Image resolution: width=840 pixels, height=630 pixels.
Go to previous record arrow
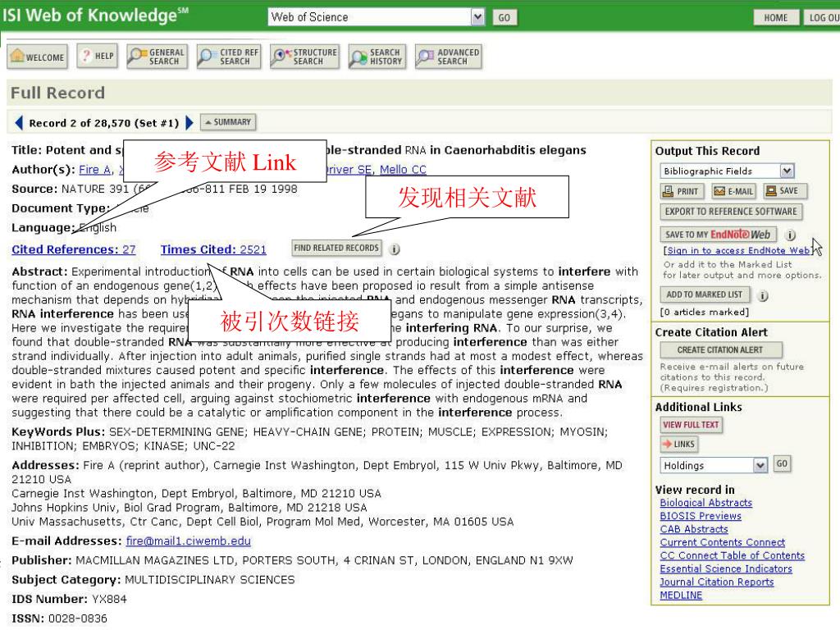click(x=19, y=123)
